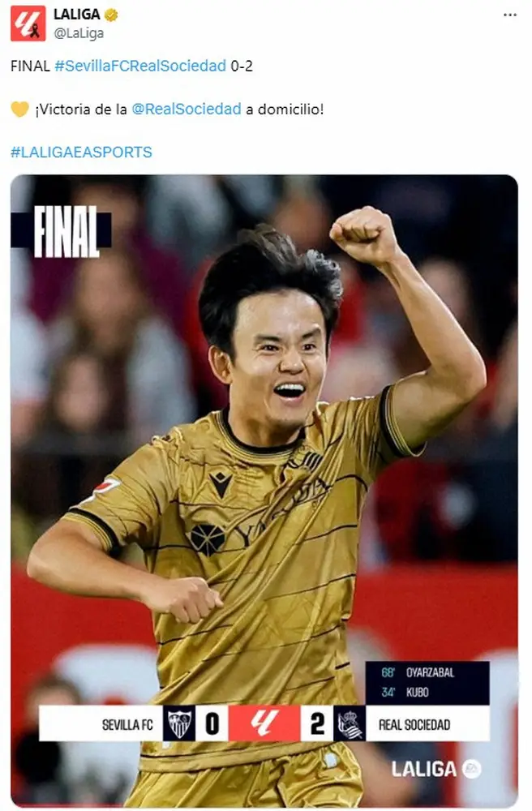This screenshot has height=811, width=532.
Task: Click the FINAL banner in the image
Action: (62, 231)
